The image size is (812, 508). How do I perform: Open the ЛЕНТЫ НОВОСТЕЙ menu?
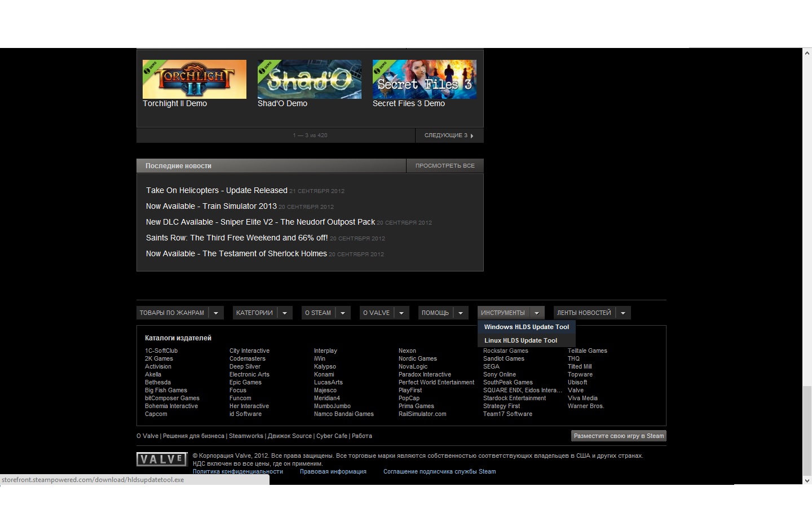coord(584,313)
